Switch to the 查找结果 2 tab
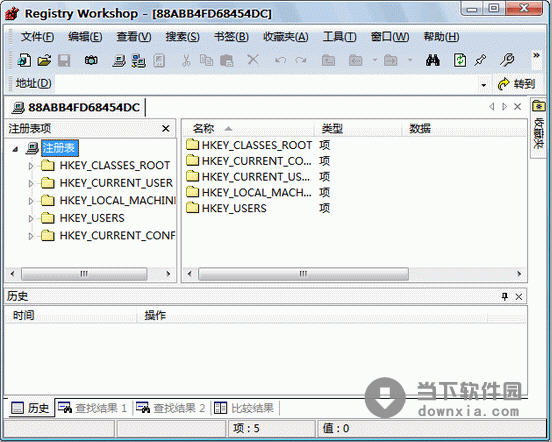The image size is (552, 442). coord(170,408)
